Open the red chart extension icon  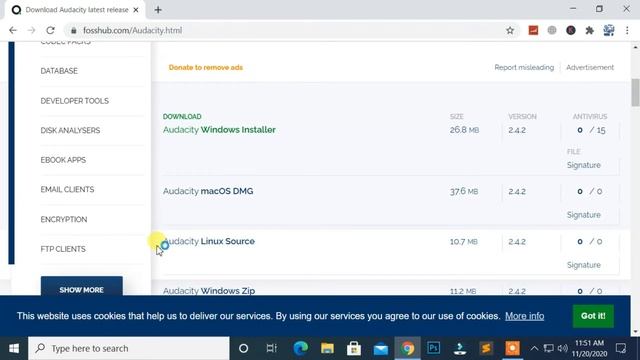point(533,30)
